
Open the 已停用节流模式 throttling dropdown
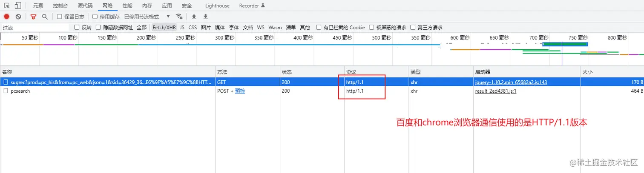click(x=147, y=17)
